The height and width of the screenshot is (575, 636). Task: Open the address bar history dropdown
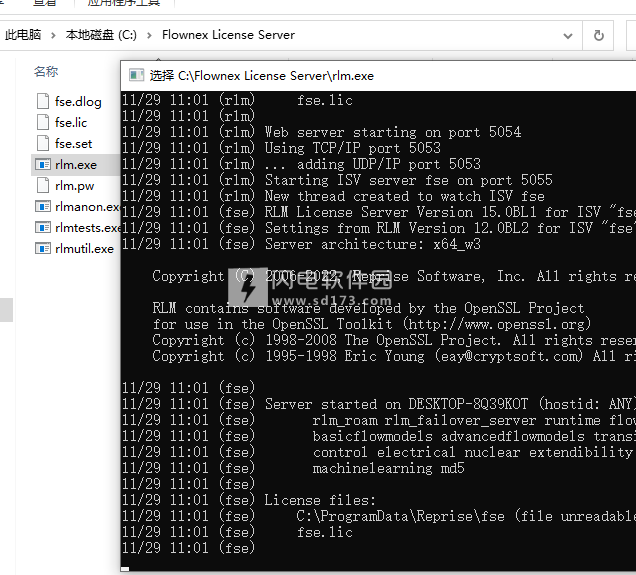(x=568, y=36)
